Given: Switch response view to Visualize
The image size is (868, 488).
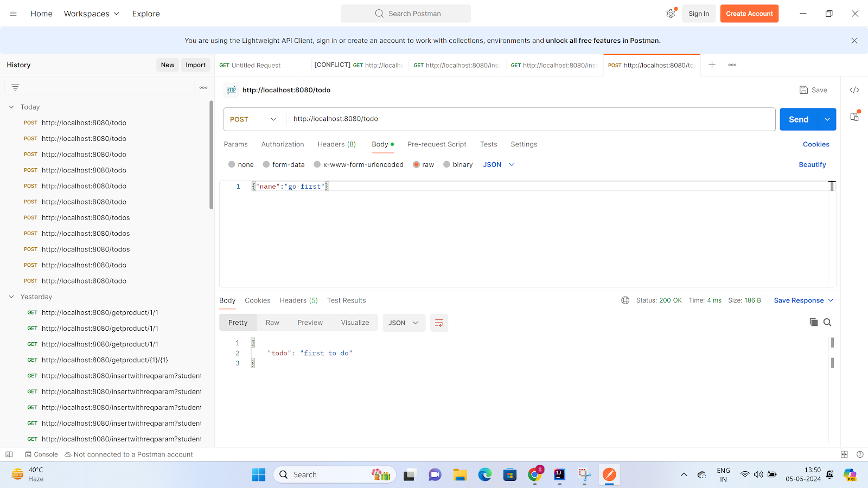Looking at the screenshot, I should coord(355,323).
